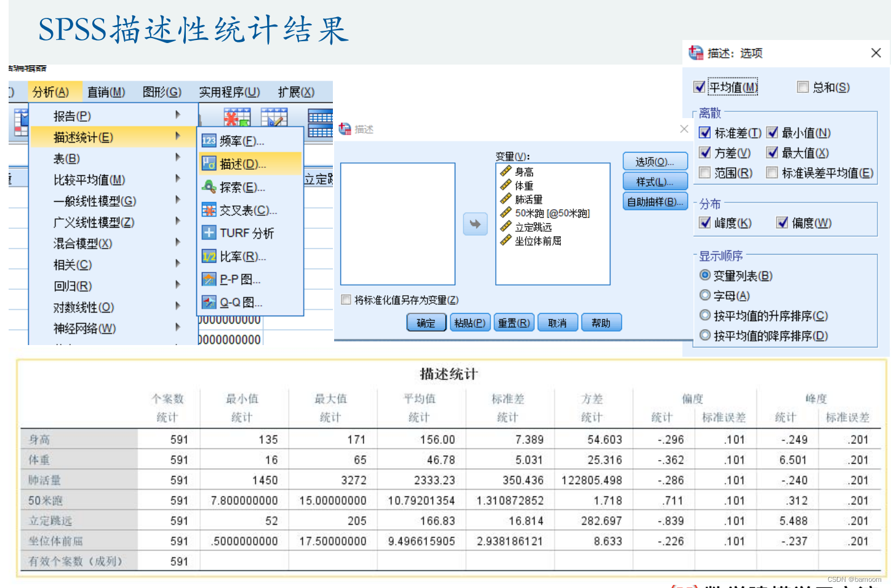Enable the 总和(S) checkbox
Viewport: 891px width, 588px height.
[802, 87]
